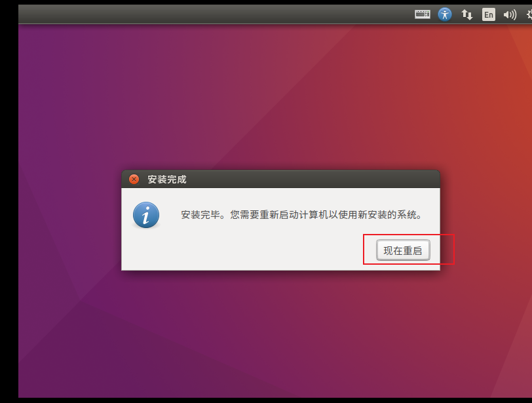Click the 现在重启 button
Image resolution: width=532 pixels, height=403 pixels.
[403, 250]
